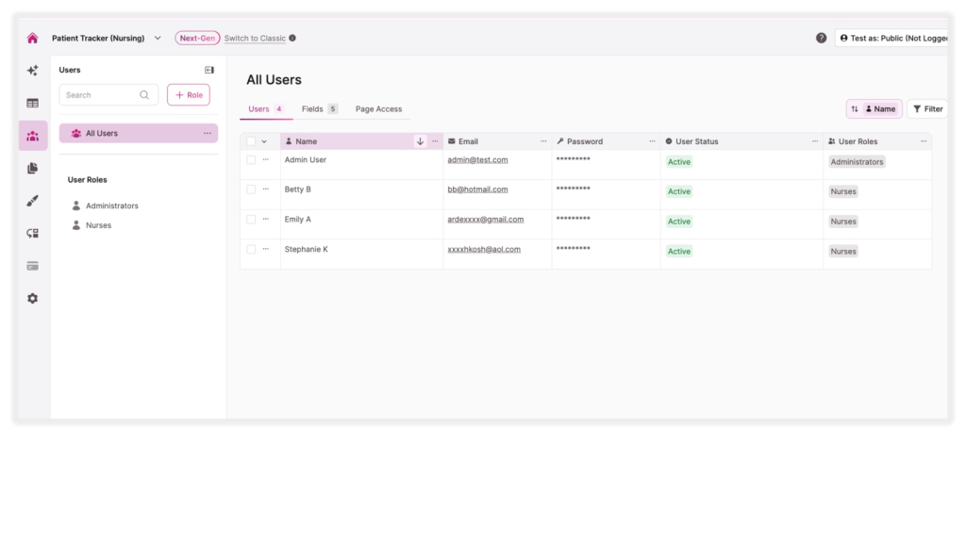Click the AI sparkles icon in the sidebar
This screenshot has width=966, height=560.
coord(32,70)
